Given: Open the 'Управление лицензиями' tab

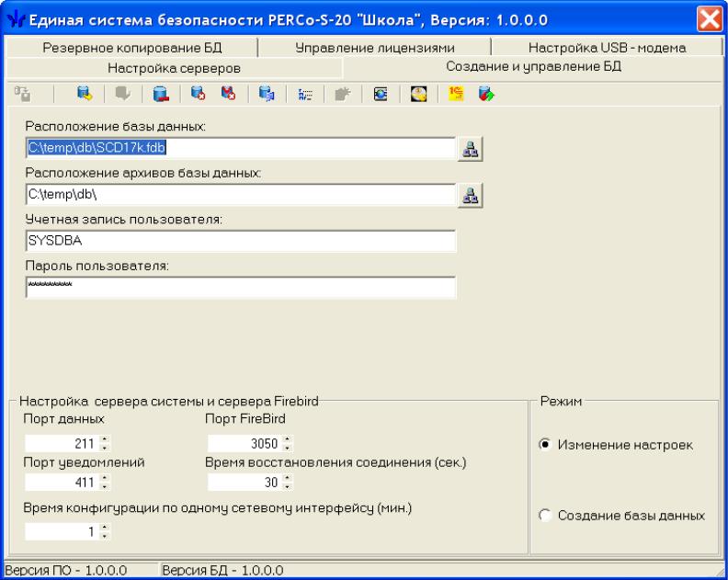Looking at the screenshot, I should point(375,48).
